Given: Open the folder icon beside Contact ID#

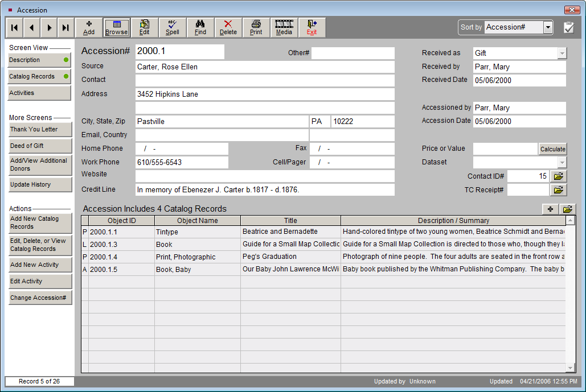Looking at the screenshot, I should pyautogui.click(x=559, y=176).
